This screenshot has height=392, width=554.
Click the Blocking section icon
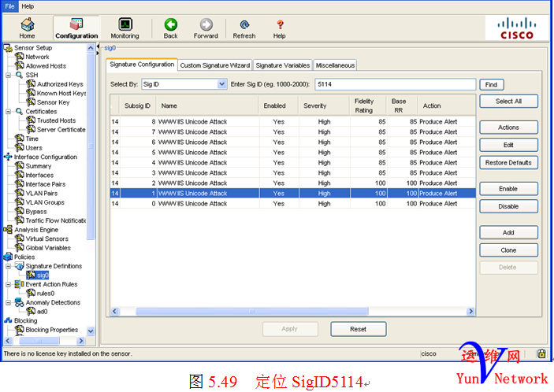(x=8, y=320)
